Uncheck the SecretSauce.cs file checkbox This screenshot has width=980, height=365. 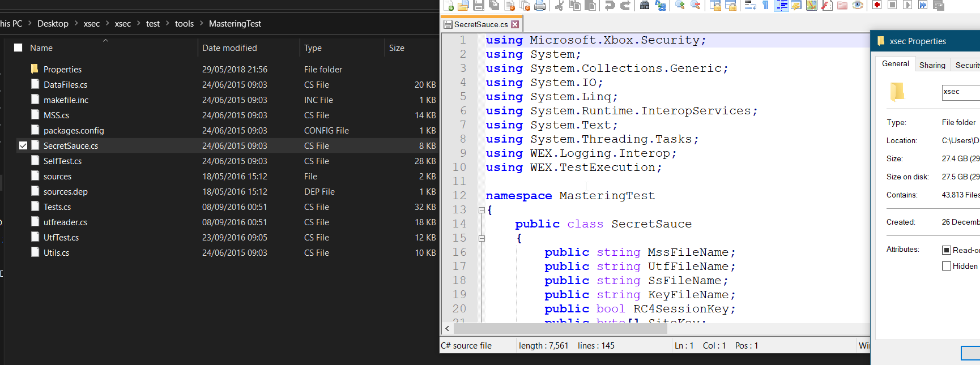pos(23,145)
